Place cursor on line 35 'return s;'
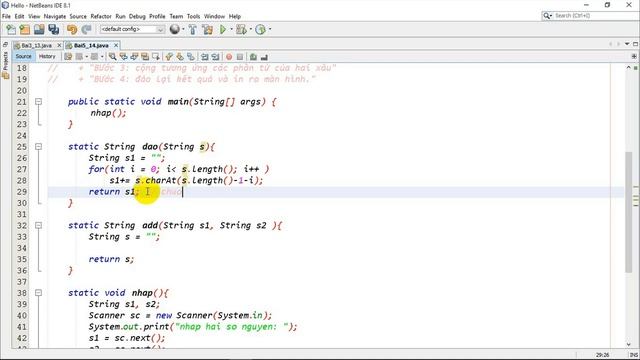Screen dimensions: 640x360 (x=111, y=259)
